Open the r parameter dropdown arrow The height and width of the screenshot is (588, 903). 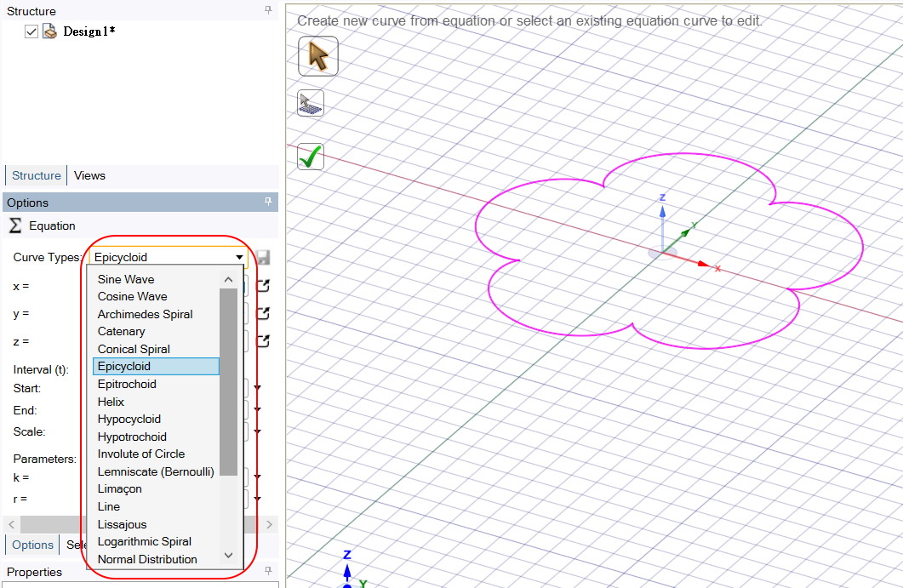point(257,498)
